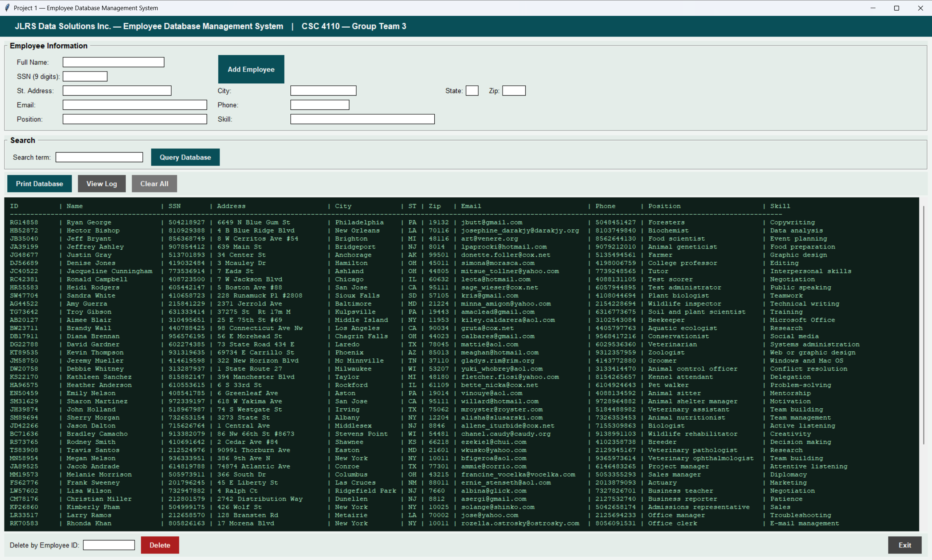Select the City text field
This screenshot has height=560, width=932.
pyautogui.click(x=323, y=90)
